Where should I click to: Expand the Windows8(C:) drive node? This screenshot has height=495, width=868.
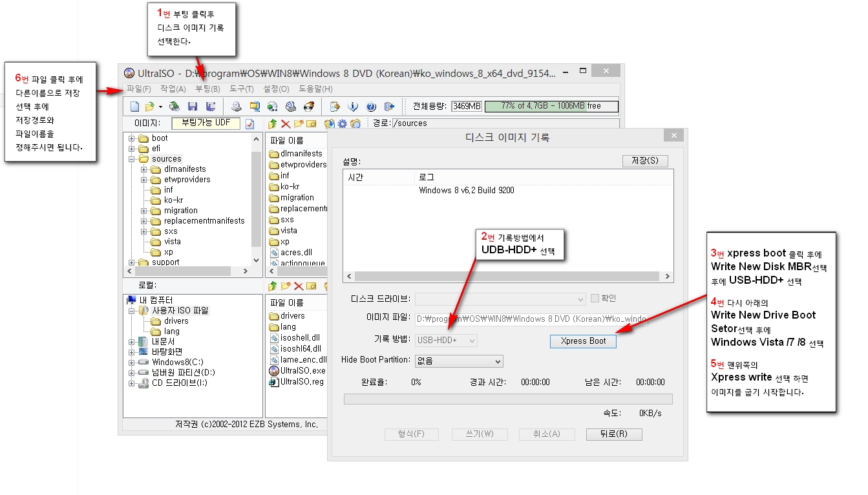(132, 362)
